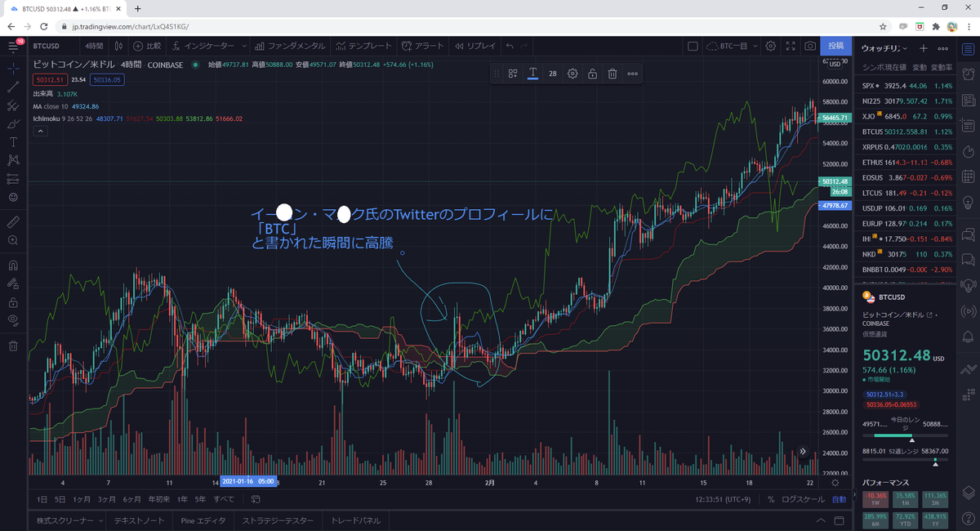
Task: Open the prediction and measurement tools
Action: point(13,179)
